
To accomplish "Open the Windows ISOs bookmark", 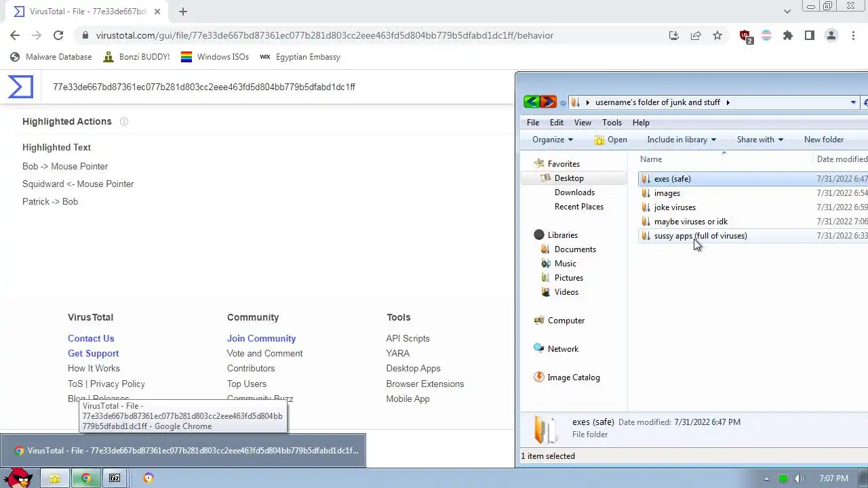I will (215, 57).
